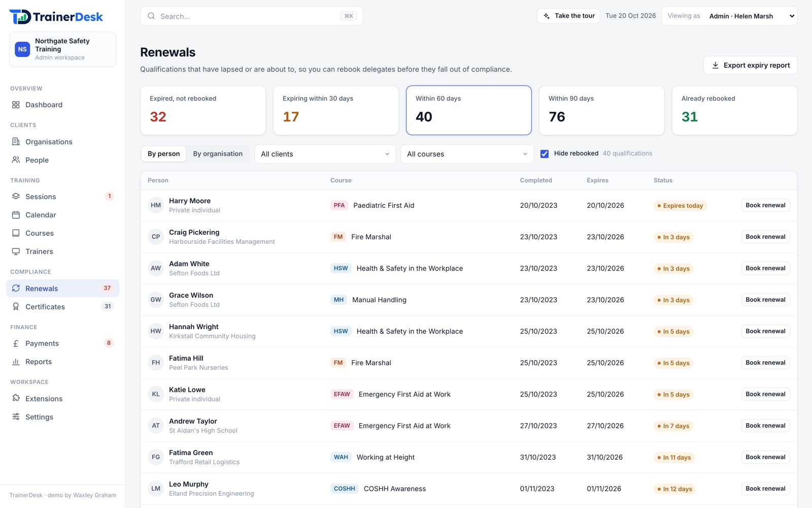Click Andrew Taylor's In 7 days badge

point(673,426)
